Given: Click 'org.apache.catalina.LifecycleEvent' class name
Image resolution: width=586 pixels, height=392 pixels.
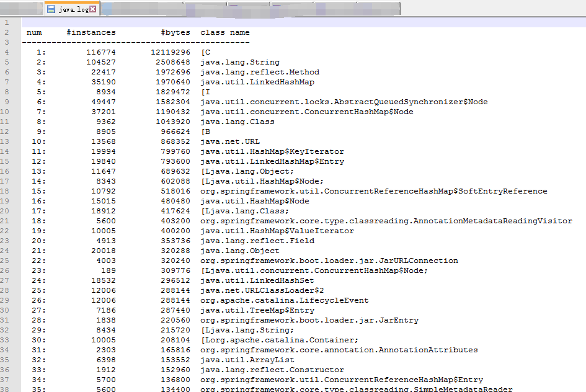Looking at the screenshot, I should 285,300.
